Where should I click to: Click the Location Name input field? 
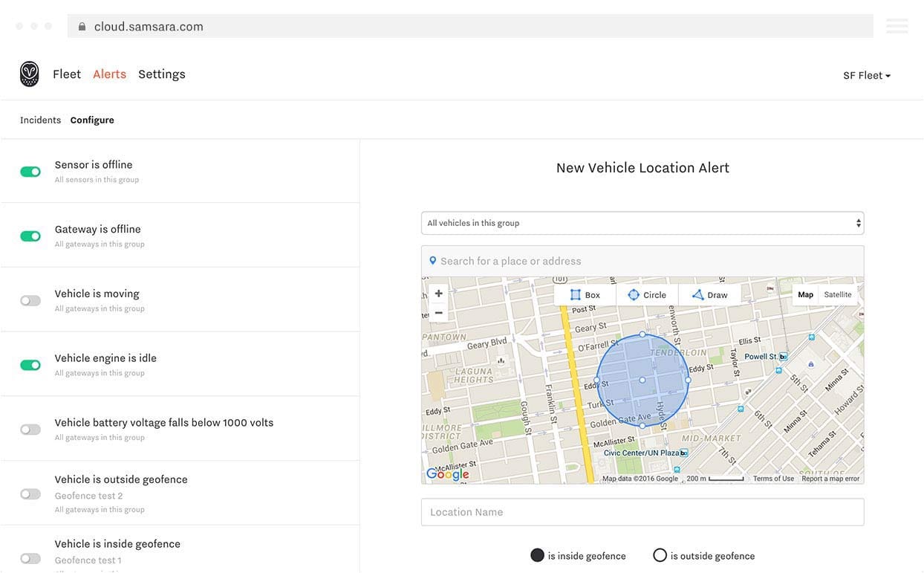(642, 512)
